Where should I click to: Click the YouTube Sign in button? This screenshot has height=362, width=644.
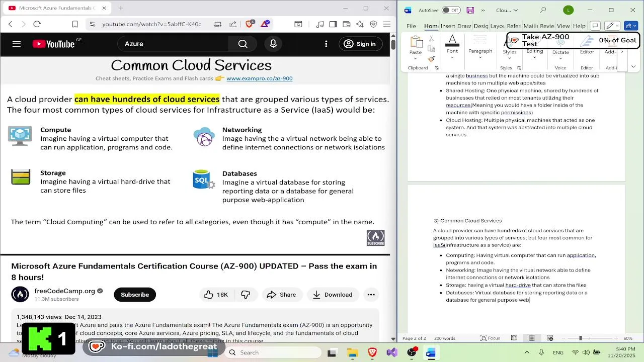coord(360,44)
